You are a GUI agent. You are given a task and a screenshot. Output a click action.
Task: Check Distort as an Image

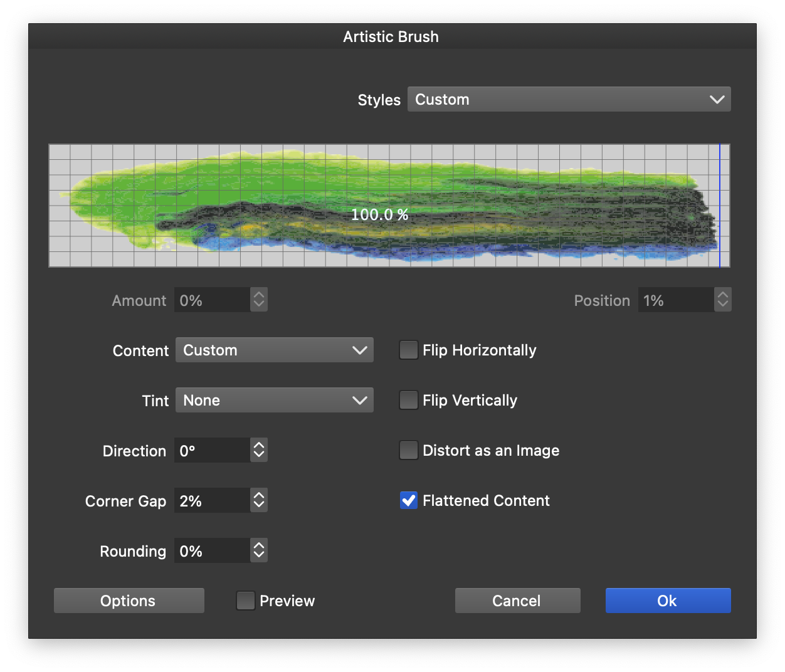(409, 451)
